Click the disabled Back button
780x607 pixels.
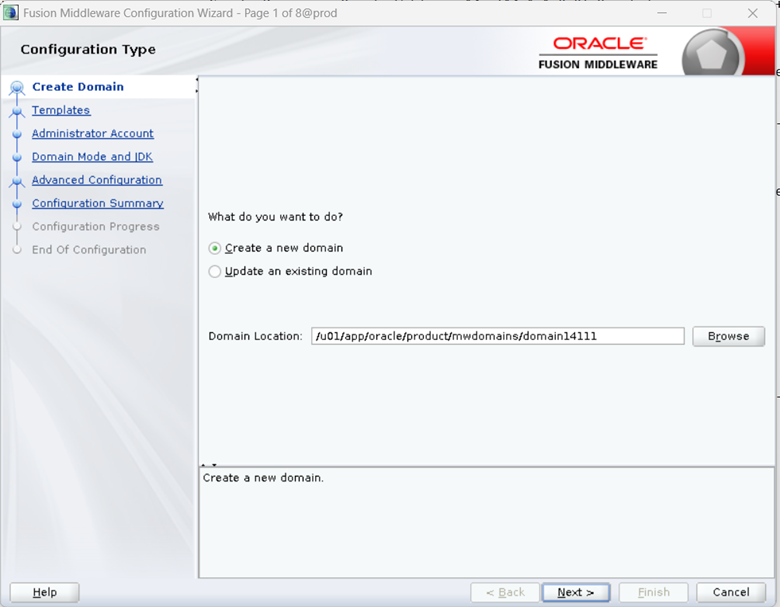click(x=505, y=592)
